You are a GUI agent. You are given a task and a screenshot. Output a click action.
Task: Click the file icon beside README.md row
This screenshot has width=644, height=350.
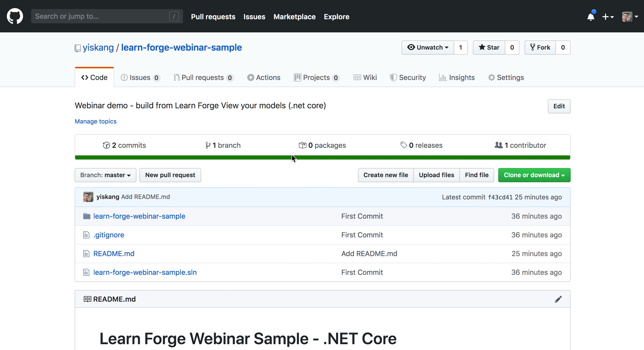pyautogui.click(x=86, y=254)
